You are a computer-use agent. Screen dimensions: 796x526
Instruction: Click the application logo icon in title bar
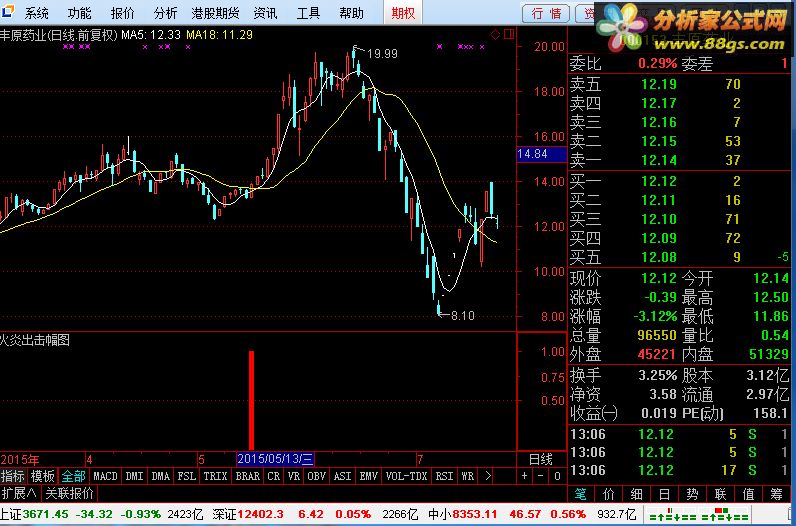pos(9,11)
